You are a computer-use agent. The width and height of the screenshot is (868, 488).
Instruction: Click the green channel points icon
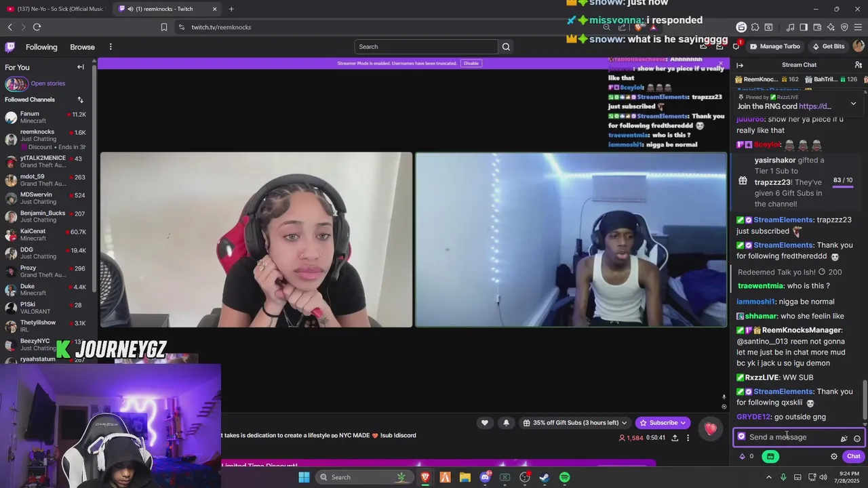coord(770,456)
